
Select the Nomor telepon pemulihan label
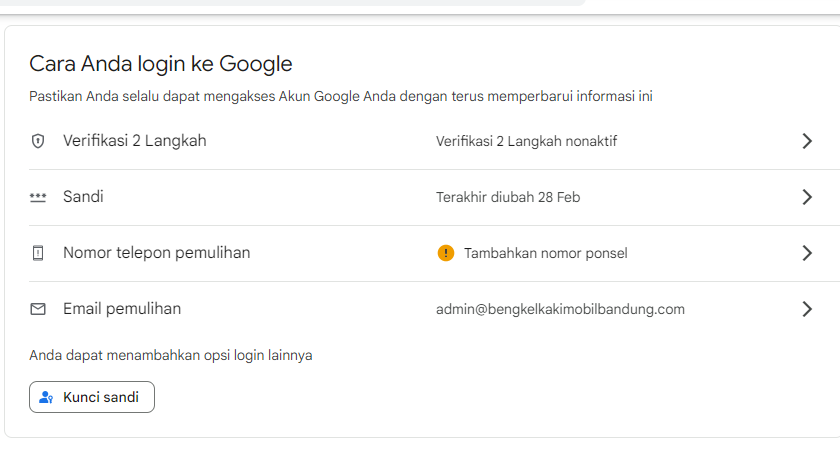[x=156, y=253]
